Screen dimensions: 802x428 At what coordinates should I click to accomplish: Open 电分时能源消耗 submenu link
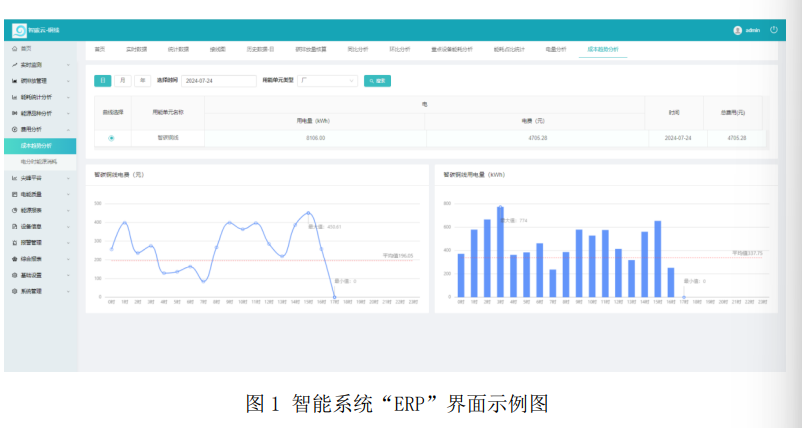[x=40, y=160]
